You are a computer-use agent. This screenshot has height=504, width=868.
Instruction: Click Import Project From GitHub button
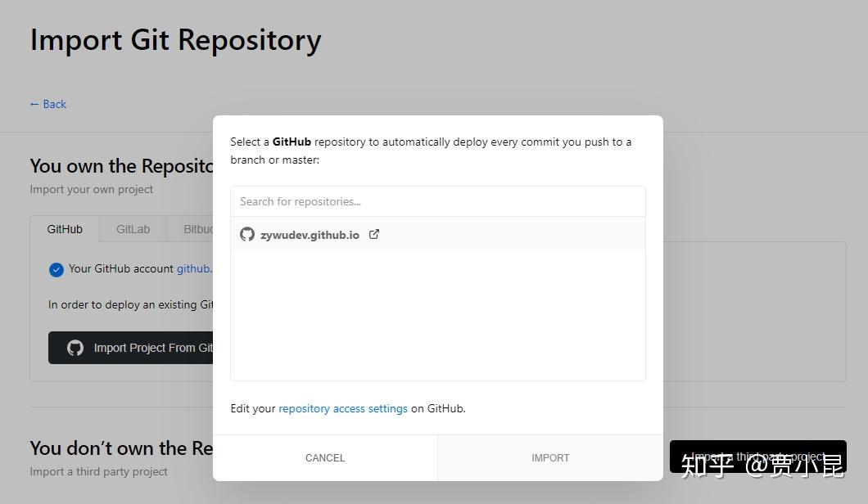[x=131, y=348]
